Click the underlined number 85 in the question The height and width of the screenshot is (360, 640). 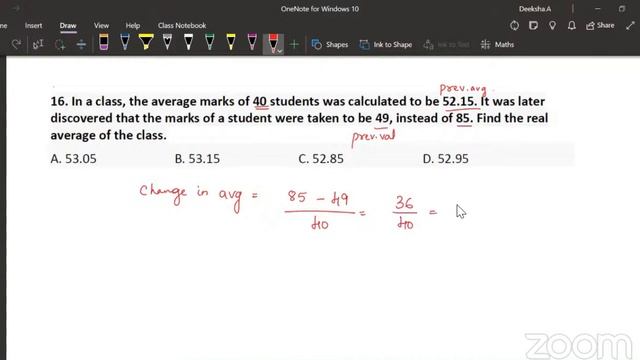464,118
